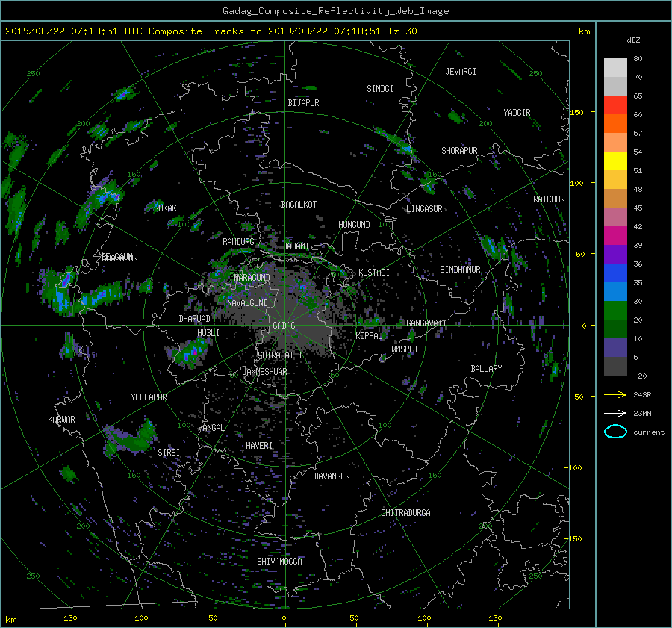Click the SIRSI city label

click(169, 453)
